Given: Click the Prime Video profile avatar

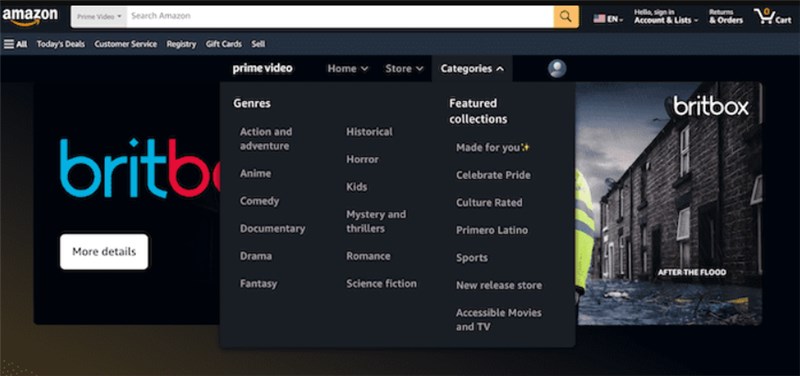Looking at the screenshot, I should [x=557, y=68].
